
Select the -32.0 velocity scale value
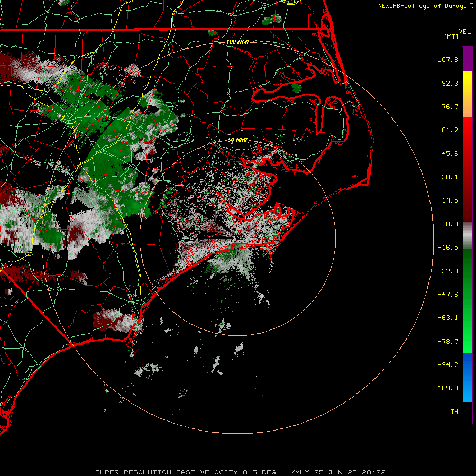[x=448, y=271]
